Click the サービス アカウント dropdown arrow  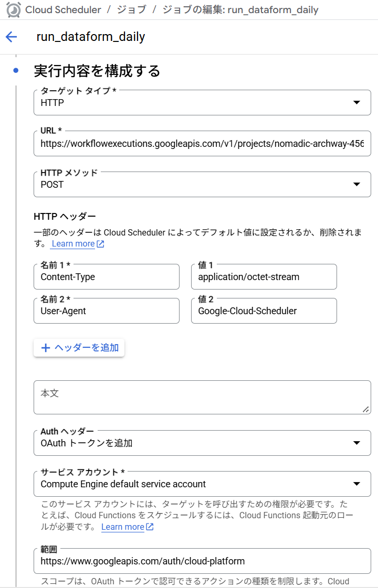[x=356, y=484]
